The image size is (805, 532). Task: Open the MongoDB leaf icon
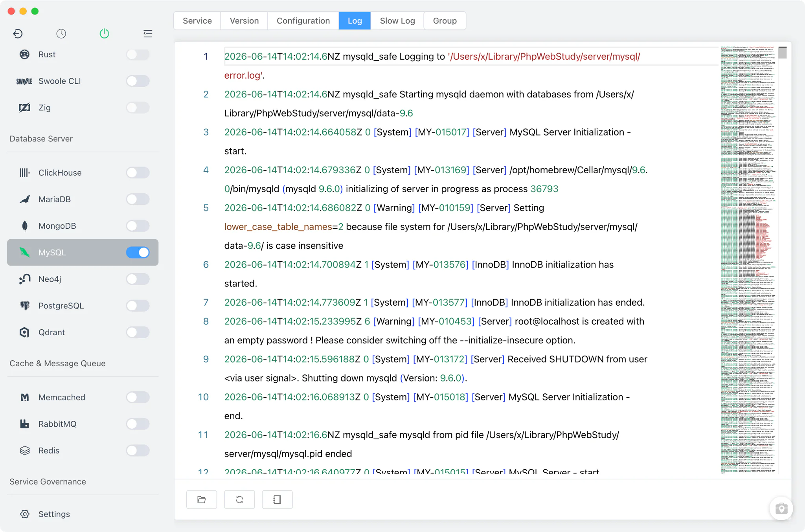tap(25, 226)
